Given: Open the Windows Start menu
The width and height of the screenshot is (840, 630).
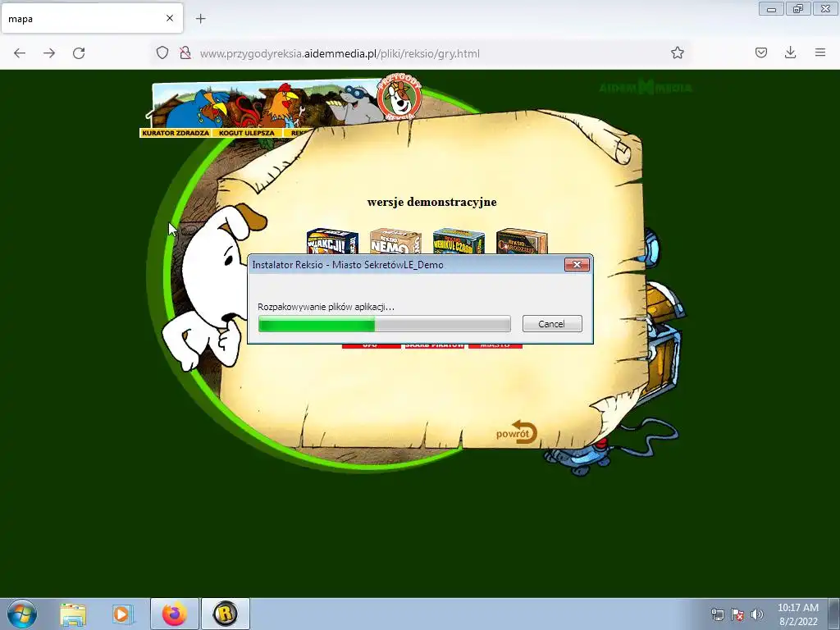Looking at the screenshot, I should click(x=22, y=614).
